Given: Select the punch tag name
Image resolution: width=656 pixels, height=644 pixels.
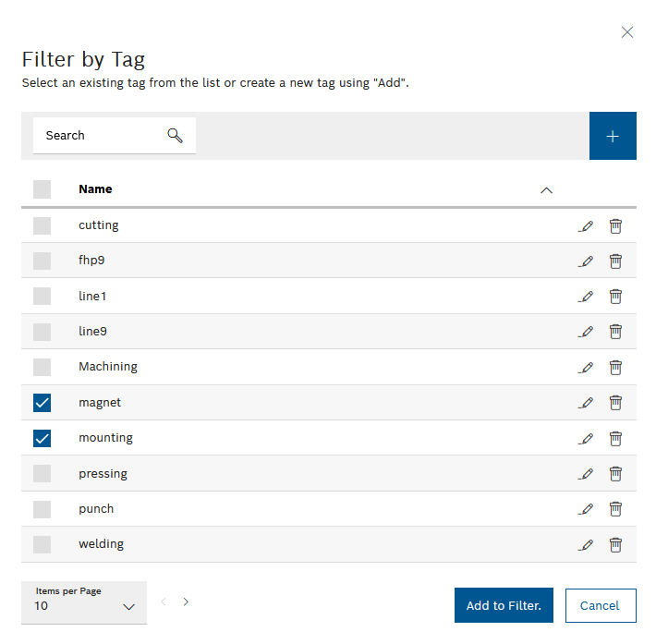Looking at the screenshot, I should click(96, 509).
